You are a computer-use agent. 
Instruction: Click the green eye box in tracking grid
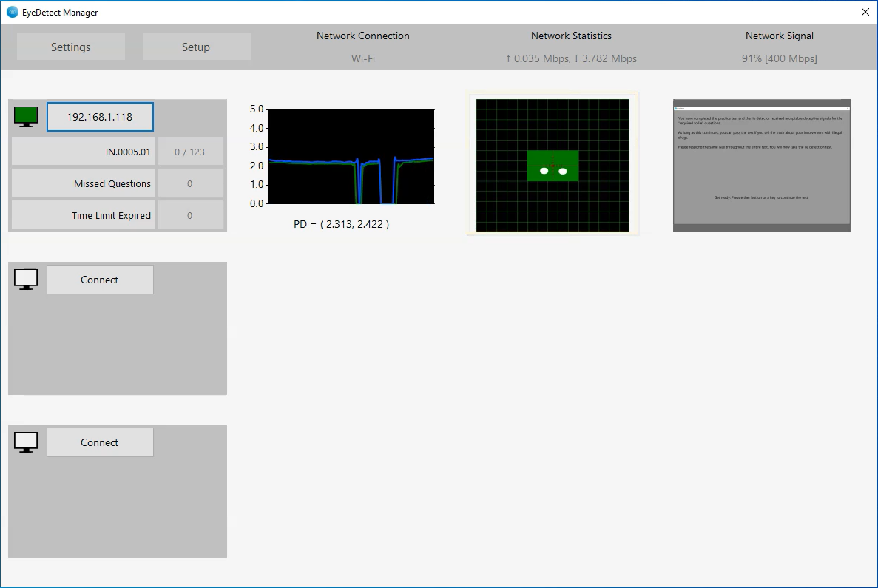[x=553, y=166]
